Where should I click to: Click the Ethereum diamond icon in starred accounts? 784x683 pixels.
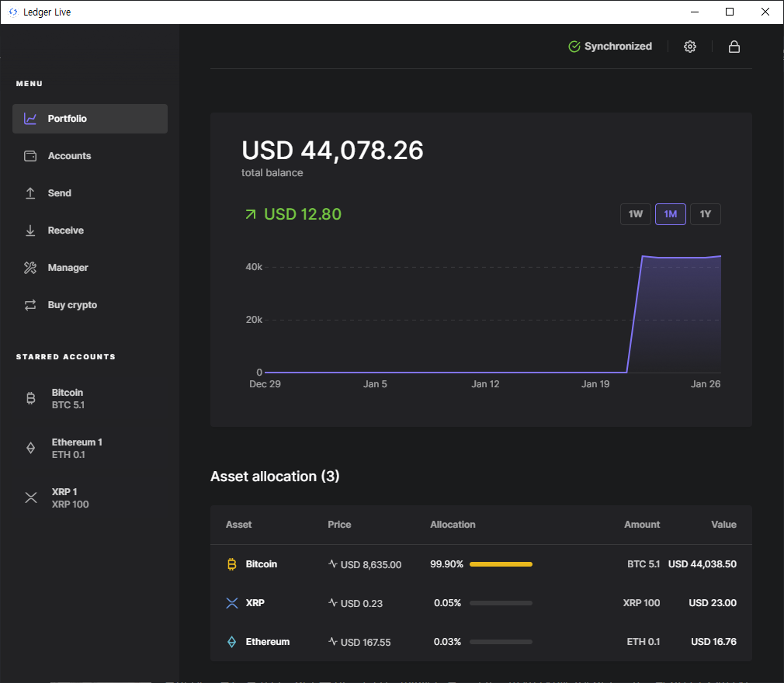click(x=30, y=448)
